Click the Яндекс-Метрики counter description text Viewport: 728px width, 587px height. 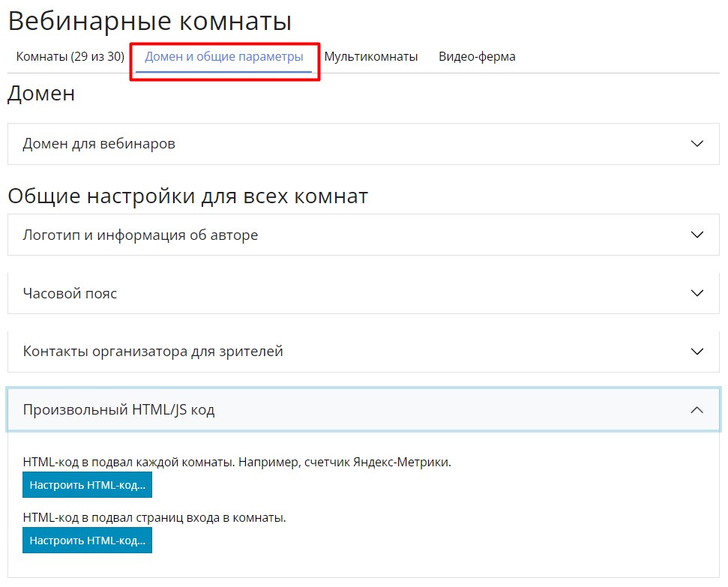tap(237, 463)
